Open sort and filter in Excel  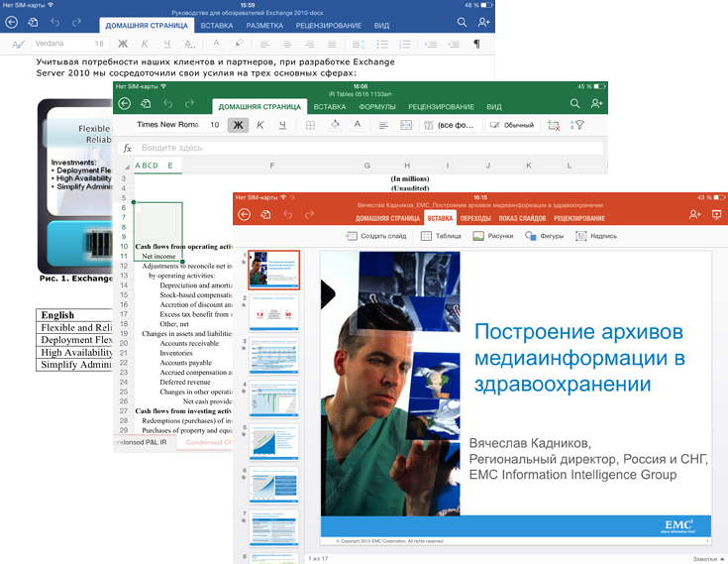point(576,125)
